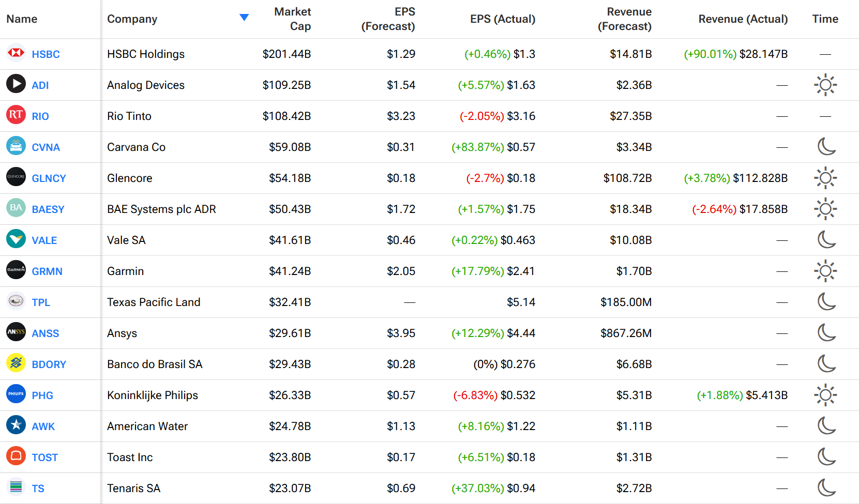Click the moon icon in BDORY row
859x504 pixels.
click(x=826, y=364)
